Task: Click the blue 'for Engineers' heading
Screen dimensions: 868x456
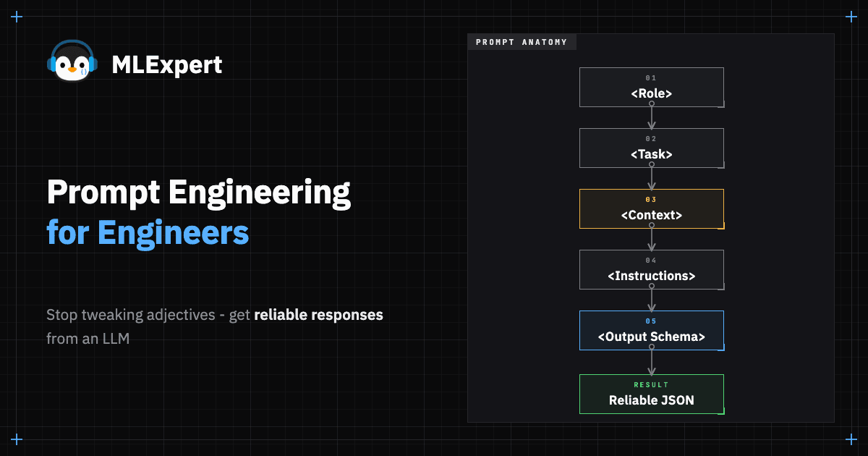Action: (148, 233)
